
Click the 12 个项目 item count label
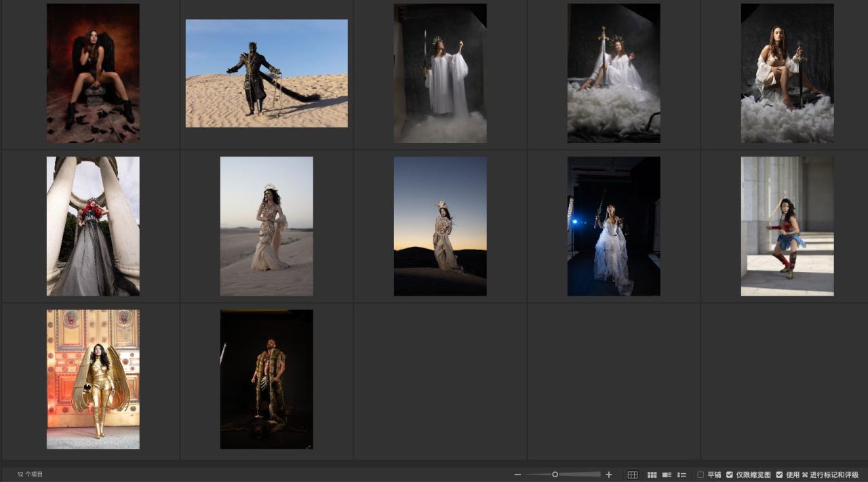30,475
